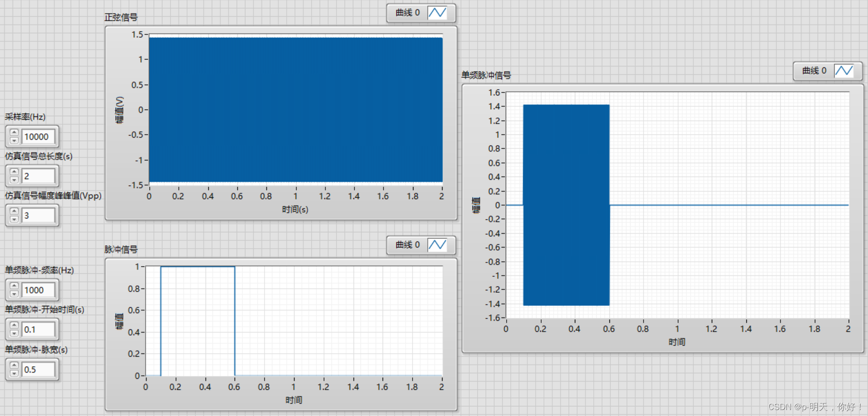Click the 1 top tick on 脉冲信号 y-axis

137,267
